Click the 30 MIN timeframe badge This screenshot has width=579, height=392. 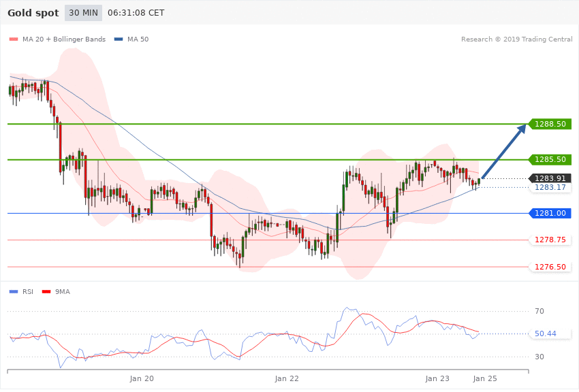click(x=84, y=13)
